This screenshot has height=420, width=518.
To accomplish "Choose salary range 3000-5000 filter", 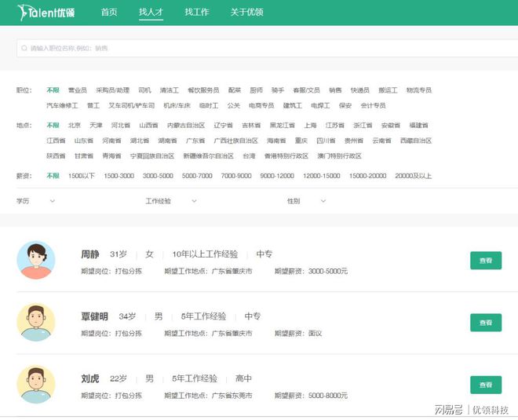I will [x=158, y=176].
